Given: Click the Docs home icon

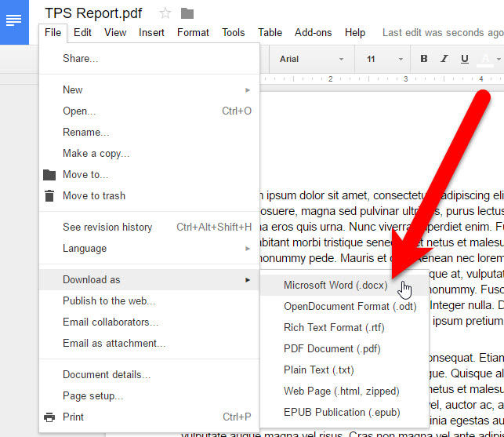Looking at the screenshot, I should (x=14, y=21).
